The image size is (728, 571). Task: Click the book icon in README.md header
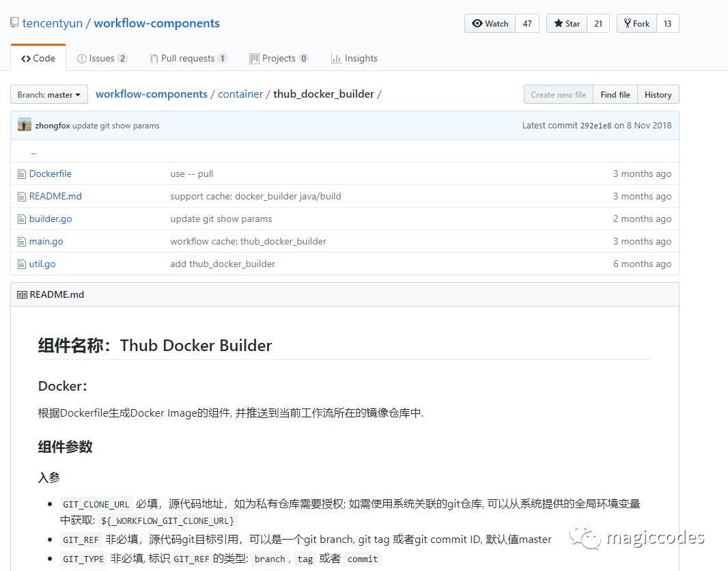(x=22, y=295)
